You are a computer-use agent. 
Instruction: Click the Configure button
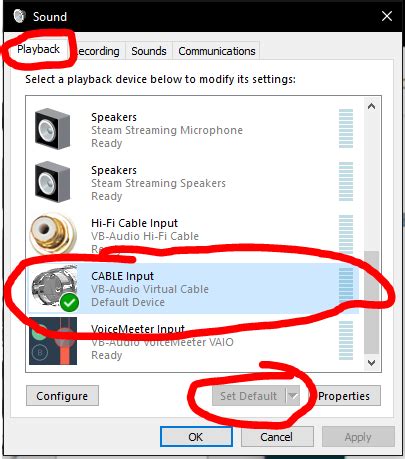coord(62,396)
